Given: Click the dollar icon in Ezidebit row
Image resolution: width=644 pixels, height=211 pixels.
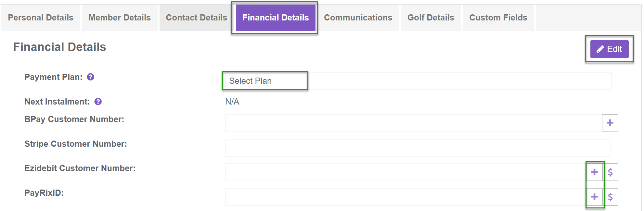Looking at the screenshot, I should pyautogui.click(x=610, y=172).
